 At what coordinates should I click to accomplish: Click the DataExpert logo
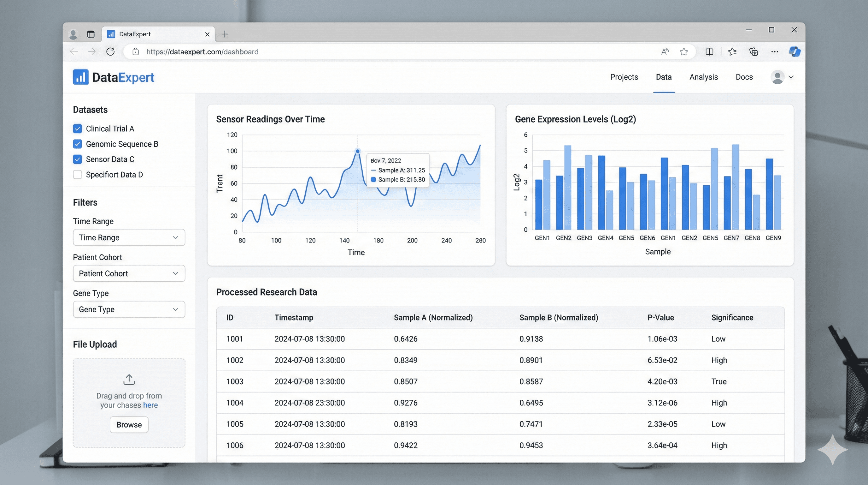pos(113,77)
